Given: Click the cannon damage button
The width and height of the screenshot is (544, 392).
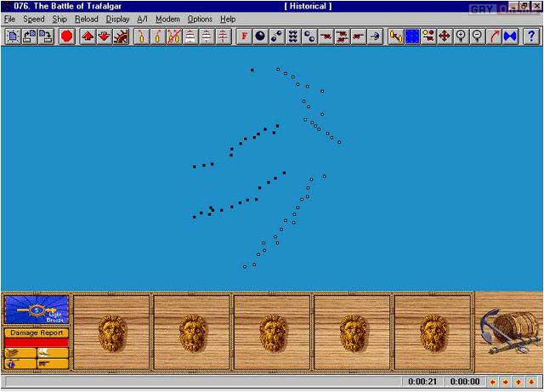Looking at the screenshot, I should tap(53, 364).
